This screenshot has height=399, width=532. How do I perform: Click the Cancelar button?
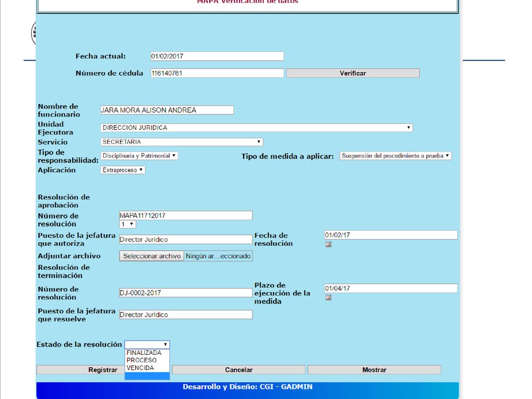click(x=238, y=370)
